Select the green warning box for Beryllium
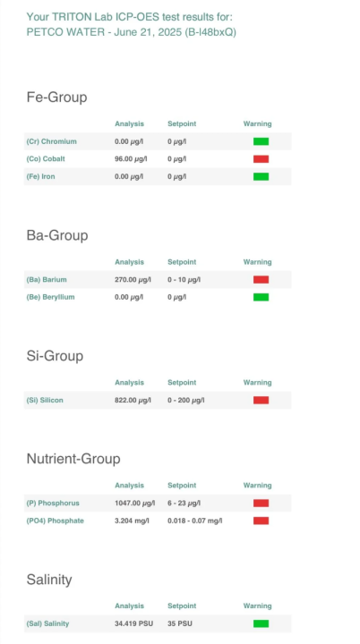This screenshot has width=360, height=644. pos(261,297)
